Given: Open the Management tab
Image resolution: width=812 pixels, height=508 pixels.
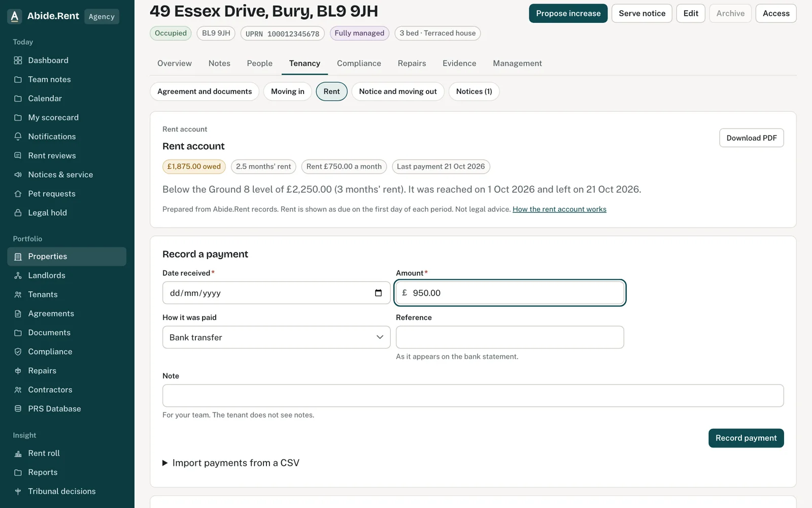Looking at the screenshot, I should [x=517, y=63].
